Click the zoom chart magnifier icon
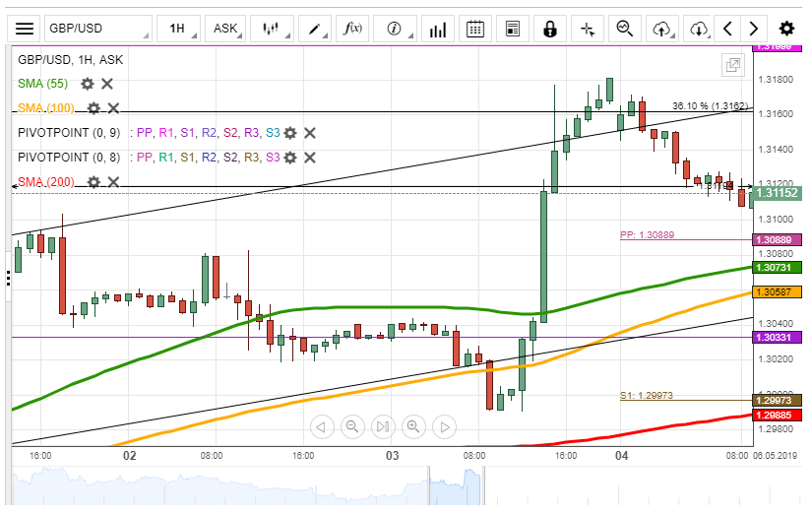 pyautogui.click(x=625, y=29)
